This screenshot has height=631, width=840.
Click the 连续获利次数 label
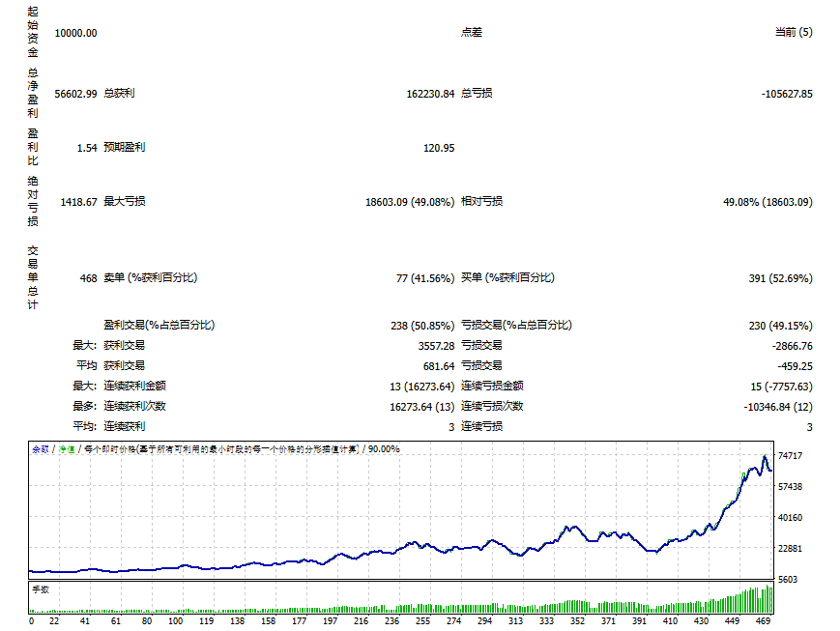pyautogui.click(x=134, y=407)
